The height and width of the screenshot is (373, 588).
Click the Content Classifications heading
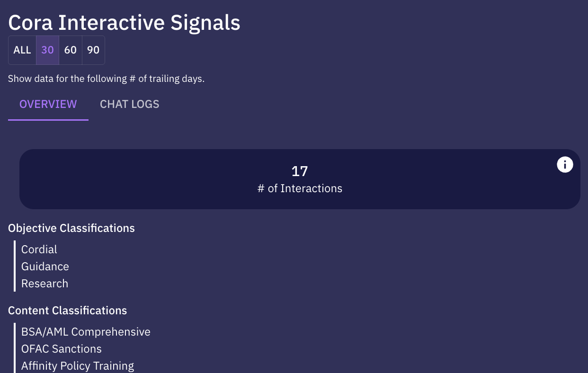coord(68,311)
